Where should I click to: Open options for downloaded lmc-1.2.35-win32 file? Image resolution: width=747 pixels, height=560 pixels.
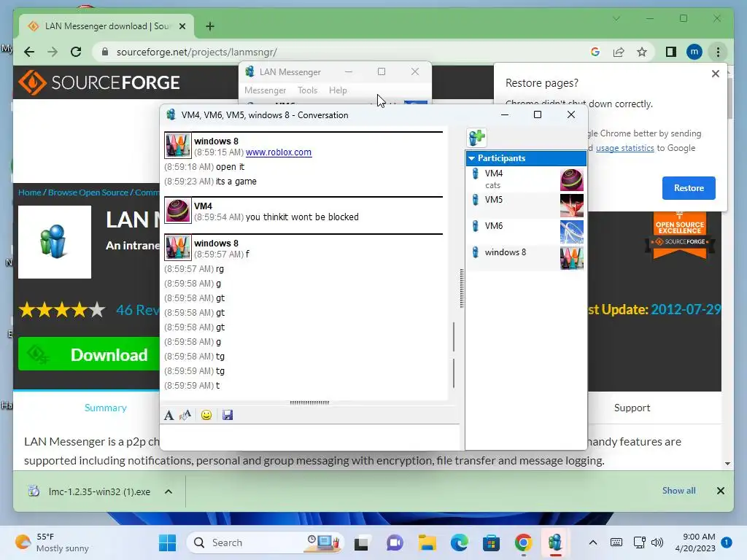(x=169, y=491)
